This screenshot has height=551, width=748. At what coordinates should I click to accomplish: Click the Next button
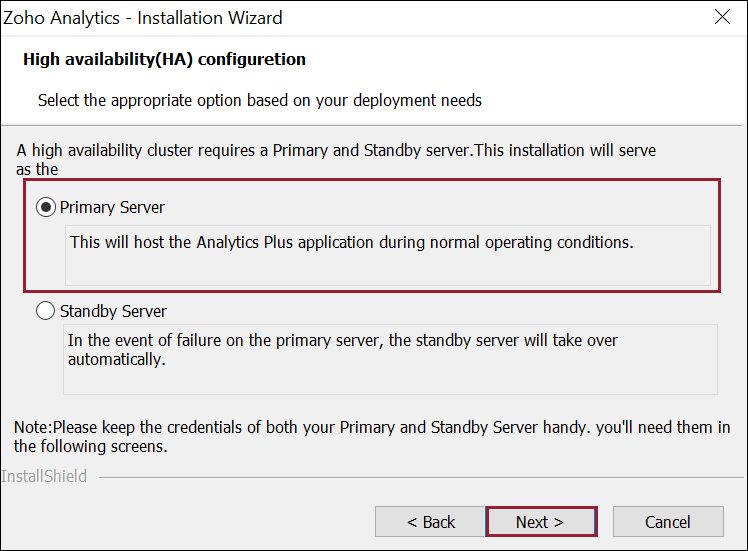pyautogui.click(x=540, y=522)
